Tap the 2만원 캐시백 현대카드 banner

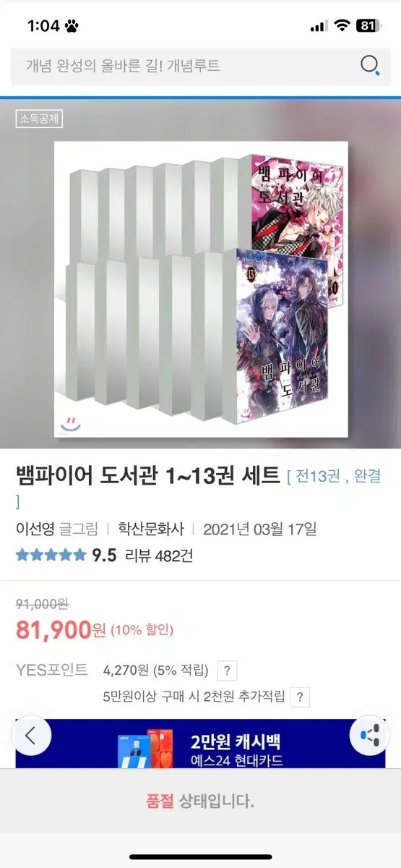200,744
